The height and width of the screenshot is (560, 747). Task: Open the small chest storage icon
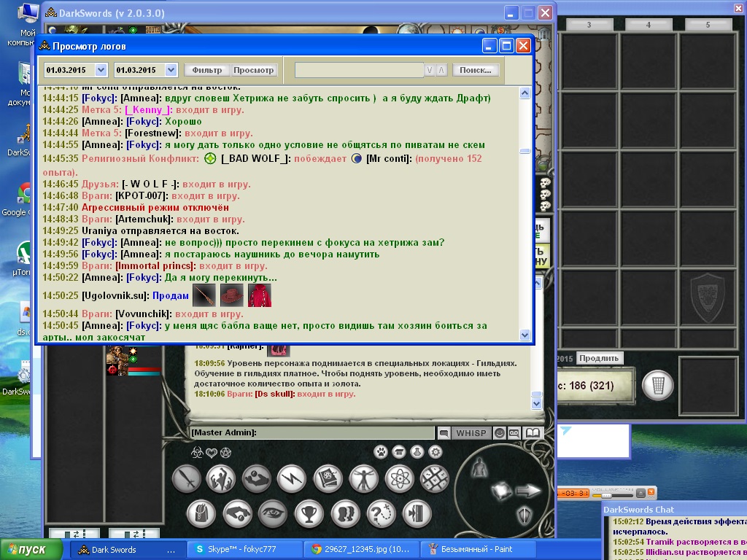tap(399, 452)
